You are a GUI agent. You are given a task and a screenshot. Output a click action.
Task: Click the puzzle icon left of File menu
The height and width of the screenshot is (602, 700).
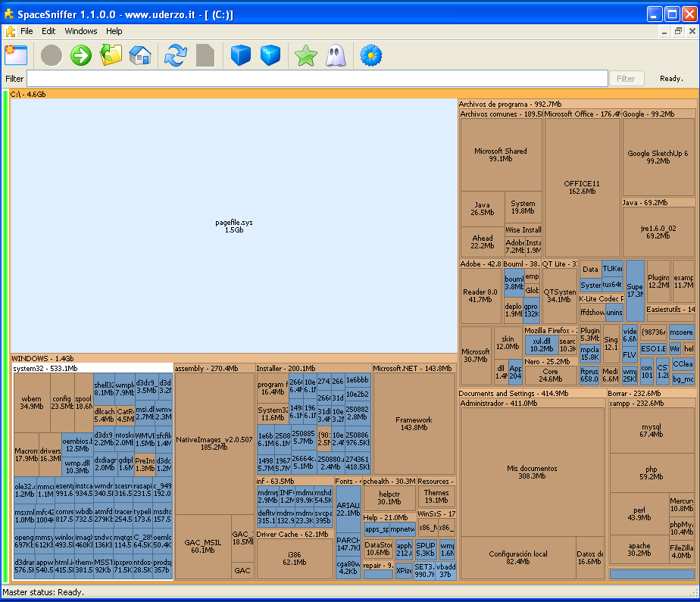click(11, 31)
